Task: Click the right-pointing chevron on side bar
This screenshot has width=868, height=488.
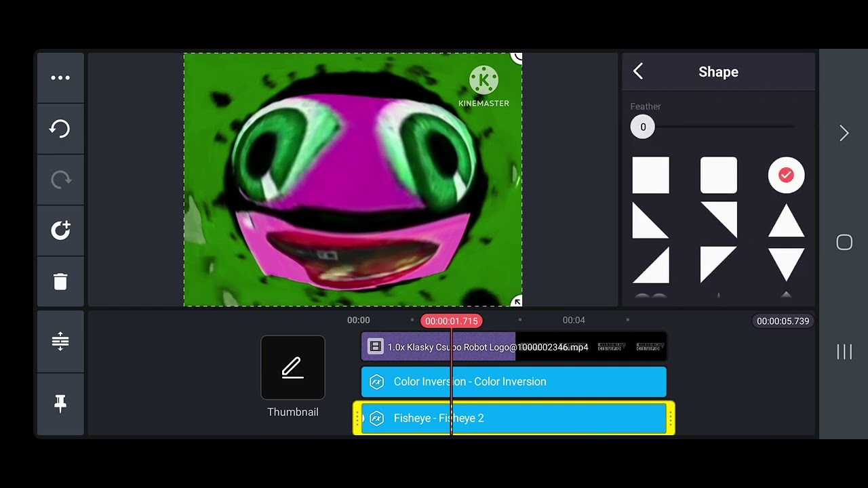Action: tap(844, 133)
